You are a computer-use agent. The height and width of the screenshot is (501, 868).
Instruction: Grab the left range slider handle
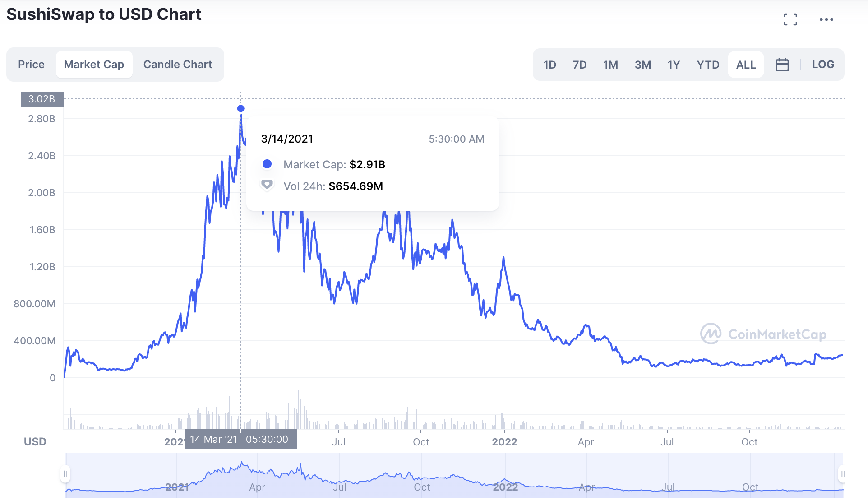click(65, 474)
